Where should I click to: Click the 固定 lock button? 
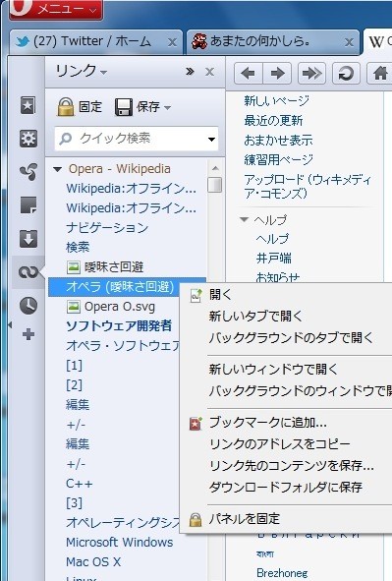click(x=80, y=107)
